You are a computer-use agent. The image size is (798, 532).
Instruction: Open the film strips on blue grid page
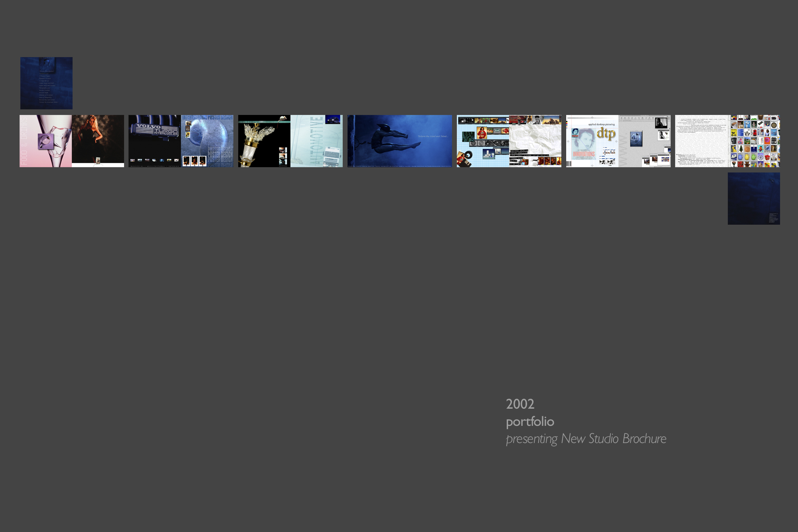coord(483,141)
